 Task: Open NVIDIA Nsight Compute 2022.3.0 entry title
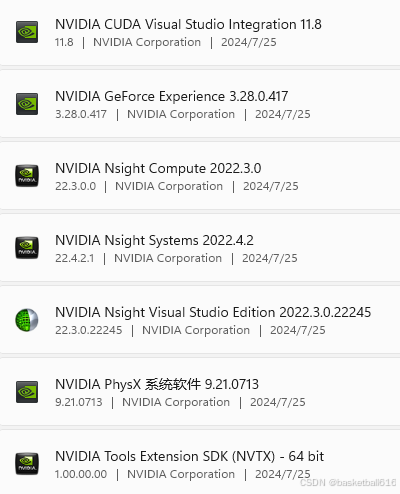click(158, 168)
